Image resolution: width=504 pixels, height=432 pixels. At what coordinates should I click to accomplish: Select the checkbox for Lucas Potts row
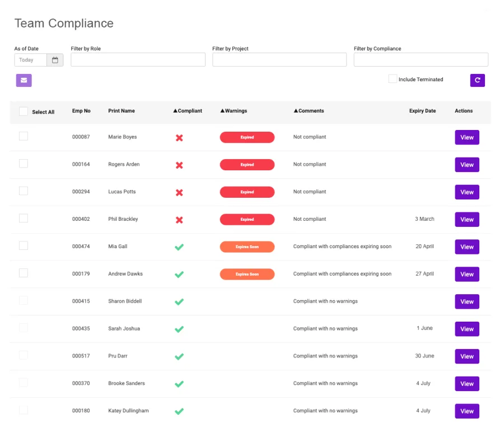tap(24, 191)
